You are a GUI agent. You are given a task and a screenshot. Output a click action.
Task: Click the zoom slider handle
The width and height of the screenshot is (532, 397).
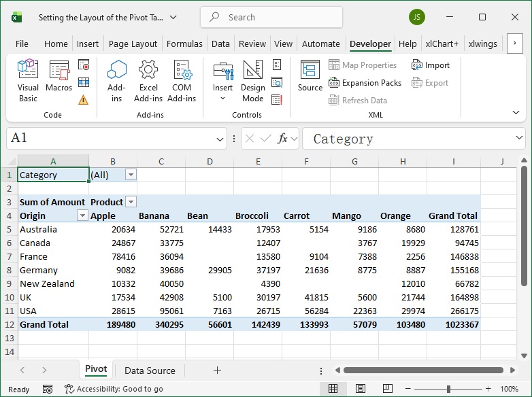click(448, 389)
